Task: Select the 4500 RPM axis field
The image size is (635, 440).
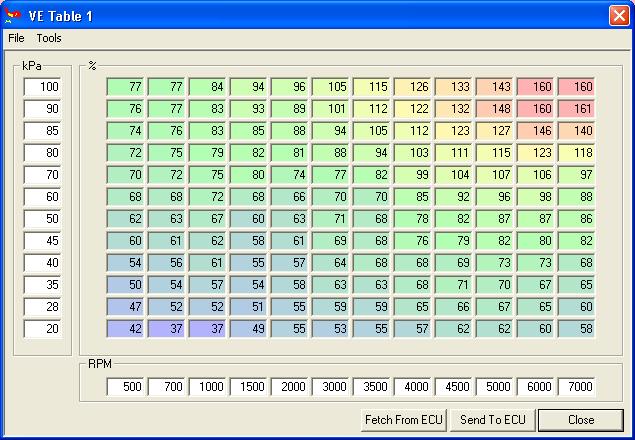Action: click(454, 387)
